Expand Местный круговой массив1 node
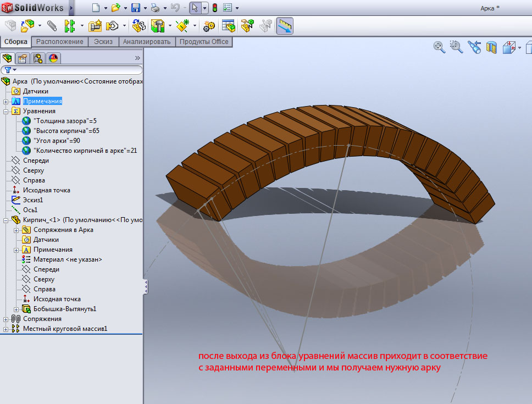The height and width of the screenshot is (404, 532). (x=6, y=329)
